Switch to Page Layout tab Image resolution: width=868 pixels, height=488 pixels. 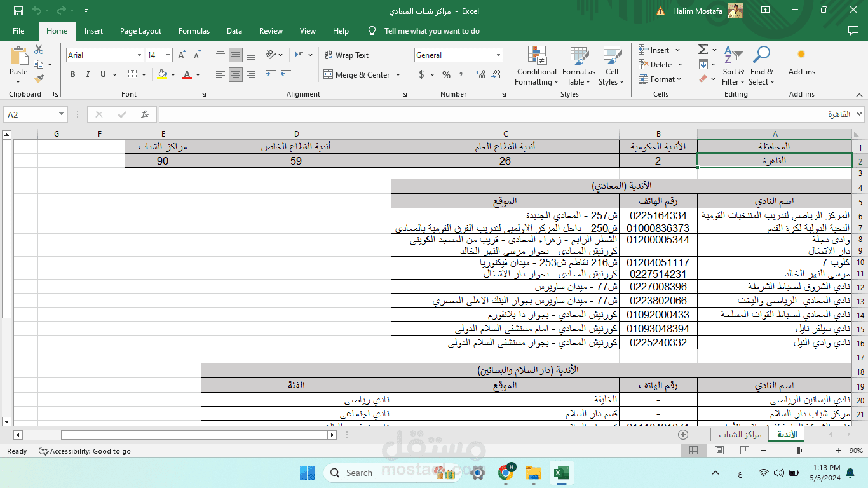[x=140, y=31]
